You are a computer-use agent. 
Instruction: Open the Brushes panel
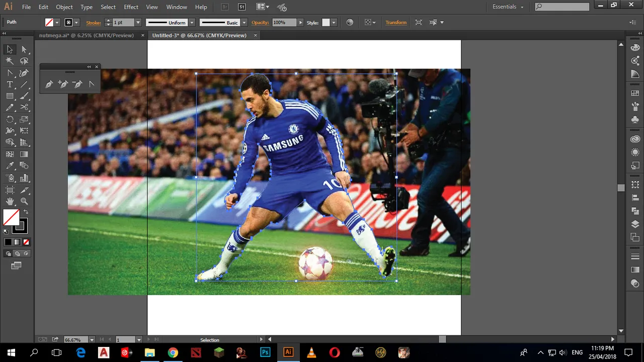pyautogui.click(x=635, y=107)
